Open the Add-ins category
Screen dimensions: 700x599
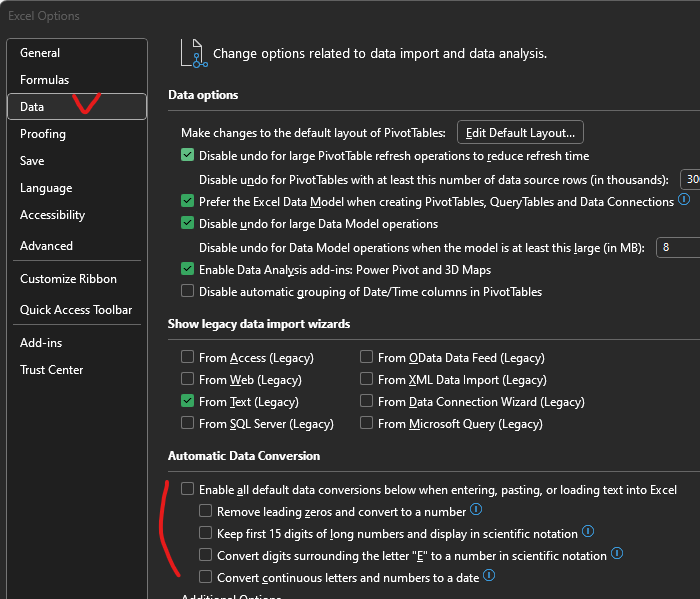point(77,343)
